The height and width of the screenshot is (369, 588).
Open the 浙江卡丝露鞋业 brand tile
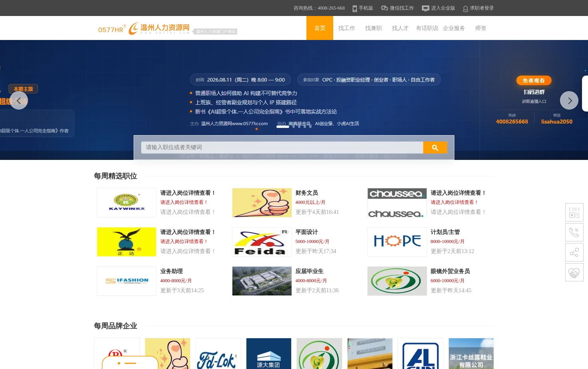(471, 354)
